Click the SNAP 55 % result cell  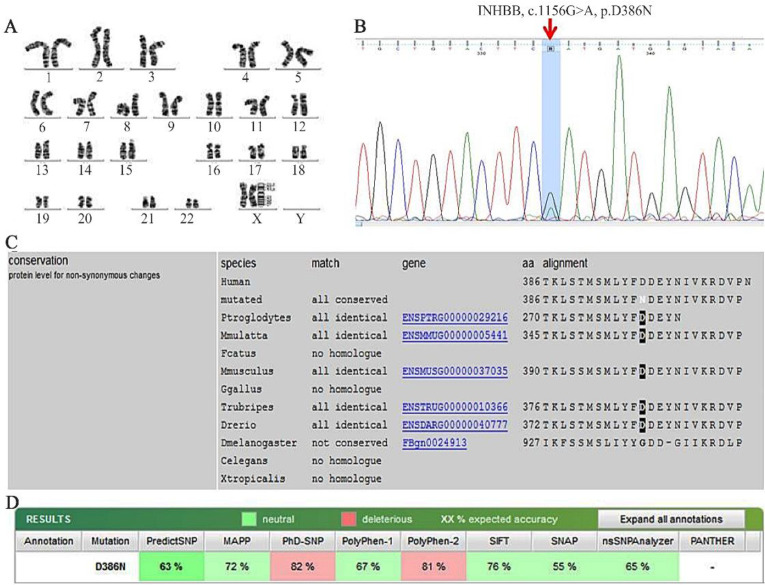564,566
